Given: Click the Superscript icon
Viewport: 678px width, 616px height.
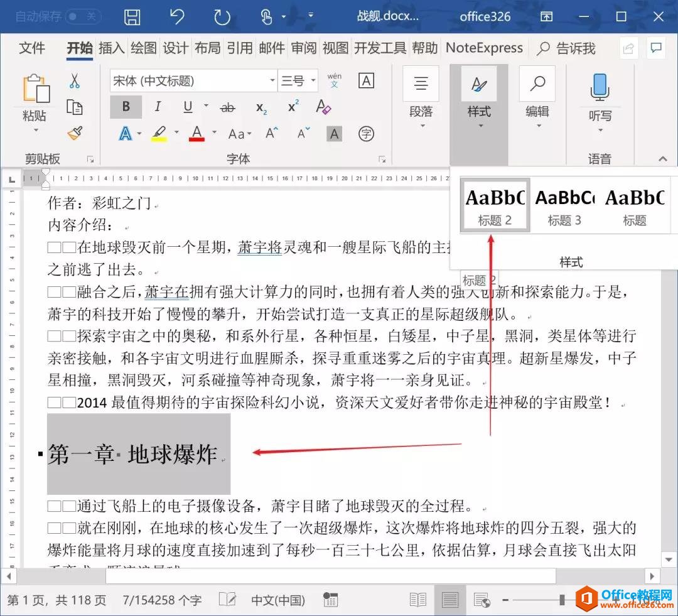Looking at the screenshot, I should pos(293,107).
